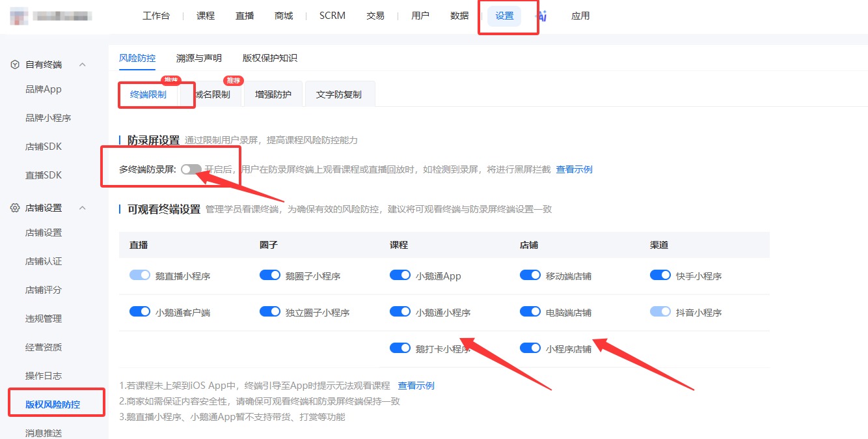Switch to 溯源与声明 tab

[x=199, y=58]
